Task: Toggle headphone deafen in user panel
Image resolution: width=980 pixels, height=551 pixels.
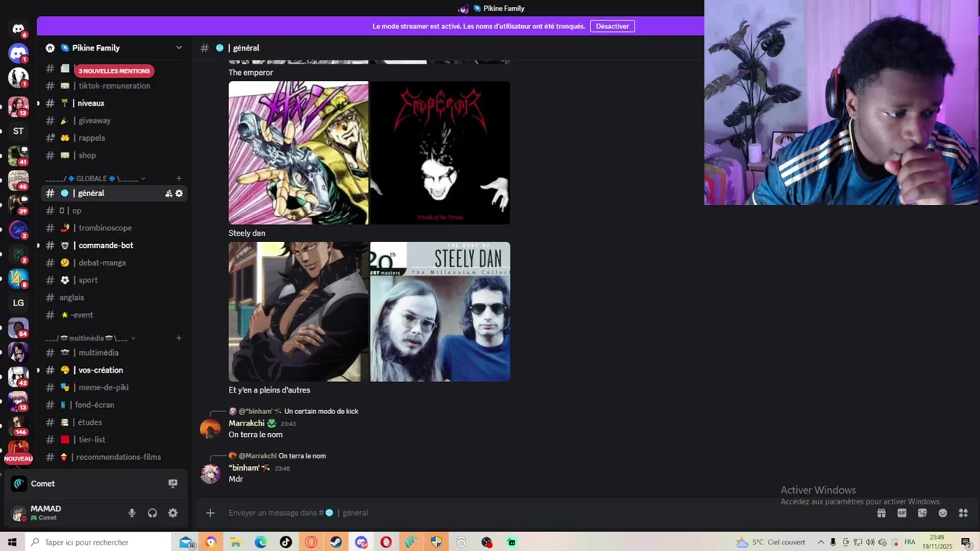Action: pyautogui.click(x=152, y=513)
